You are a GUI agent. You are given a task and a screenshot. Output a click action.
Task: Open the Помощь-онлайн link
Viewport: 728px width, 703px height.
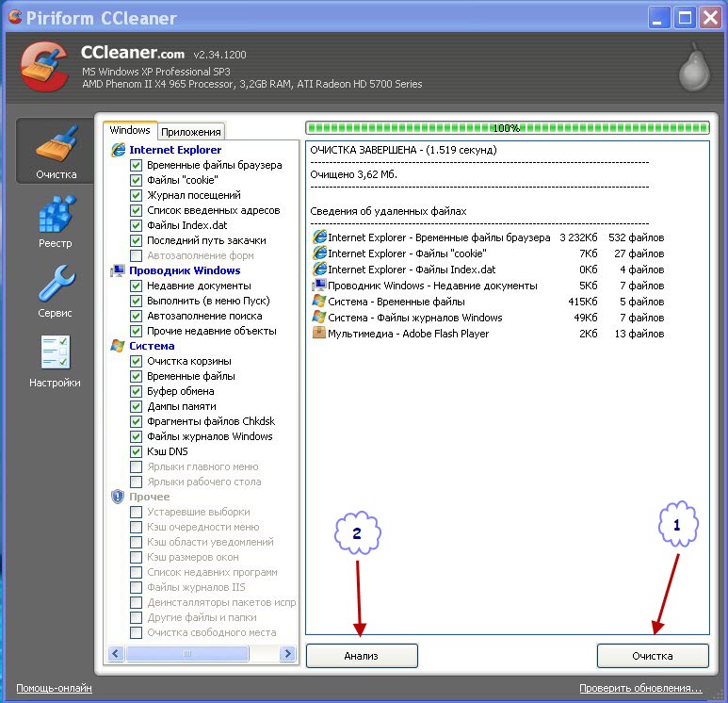tap(54, 688)
